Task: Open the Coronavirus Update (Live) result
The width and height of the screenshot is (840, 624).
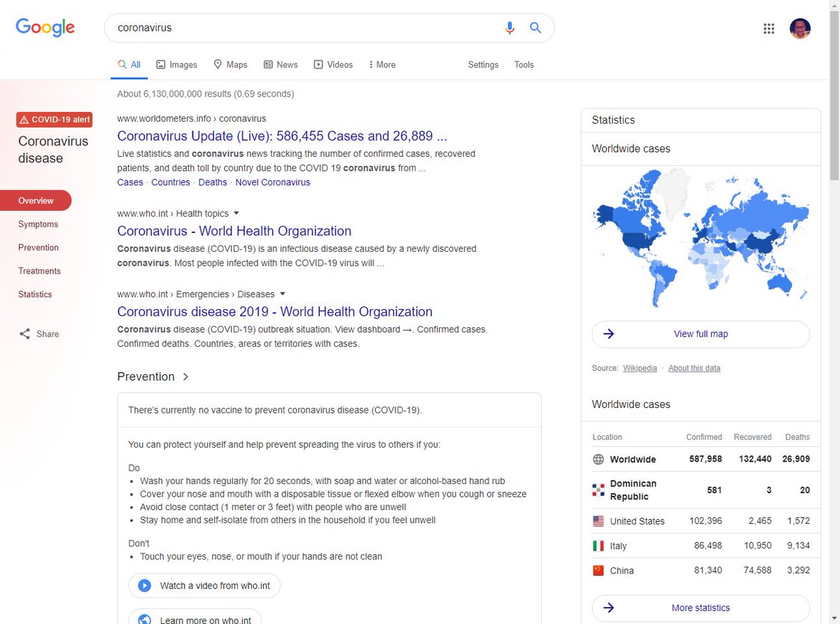Action: click(x=282, y=136)
